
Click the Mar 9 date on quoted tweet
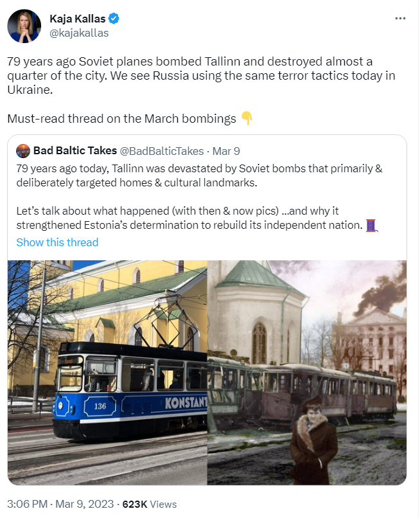225,151
